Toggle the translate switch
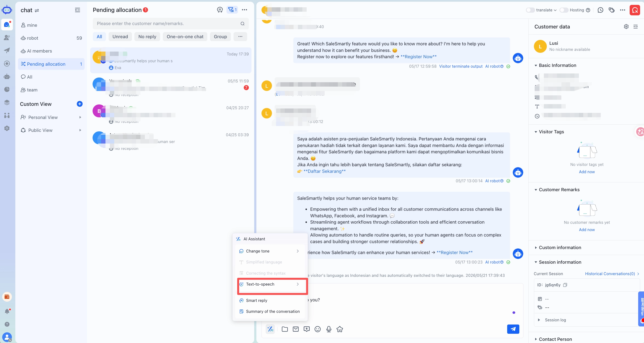The height and width of the screenshot is (343, 644). click(x=530, y=10)
